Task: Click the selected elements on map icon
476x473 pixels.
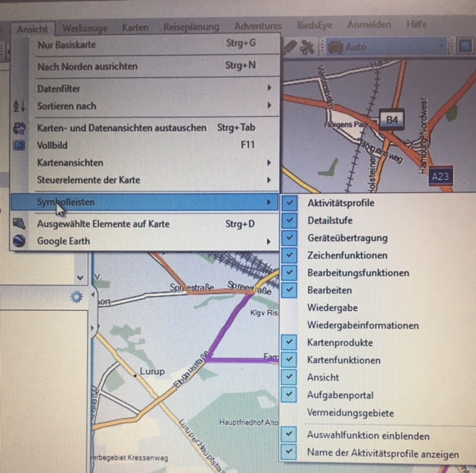Action: pyautogui.click(x=20, y=224)
